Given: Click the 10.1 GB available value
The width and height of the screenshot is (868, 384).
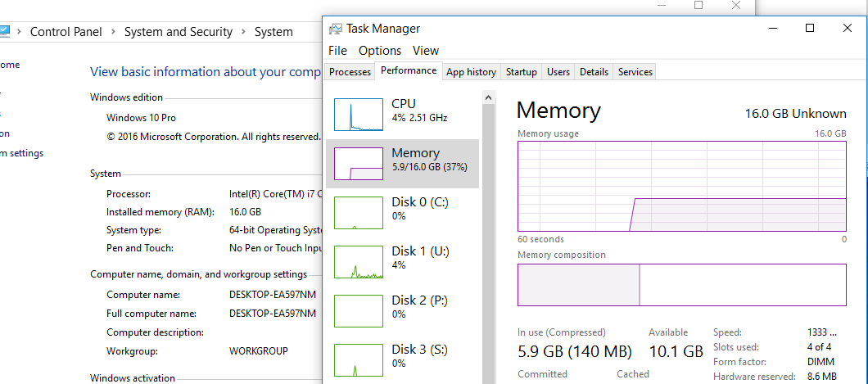Looking at the screenshot, I should [676, 351].
